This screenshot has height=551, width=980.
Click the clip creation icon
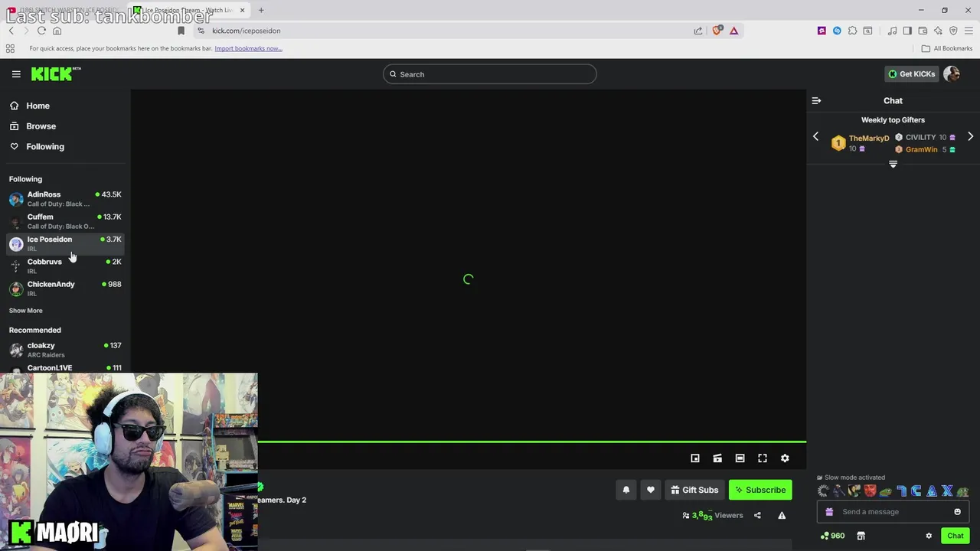717,458
